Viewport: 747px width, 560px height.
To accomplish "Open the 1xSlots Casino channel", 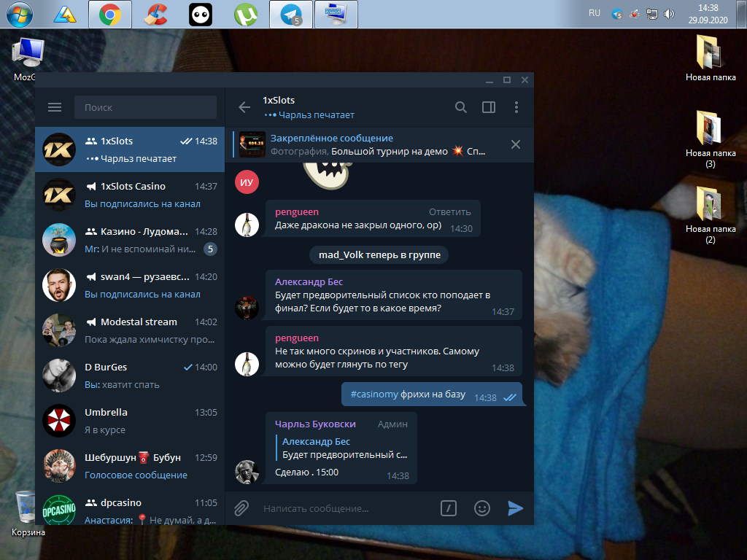I will (x=130, y=195).
